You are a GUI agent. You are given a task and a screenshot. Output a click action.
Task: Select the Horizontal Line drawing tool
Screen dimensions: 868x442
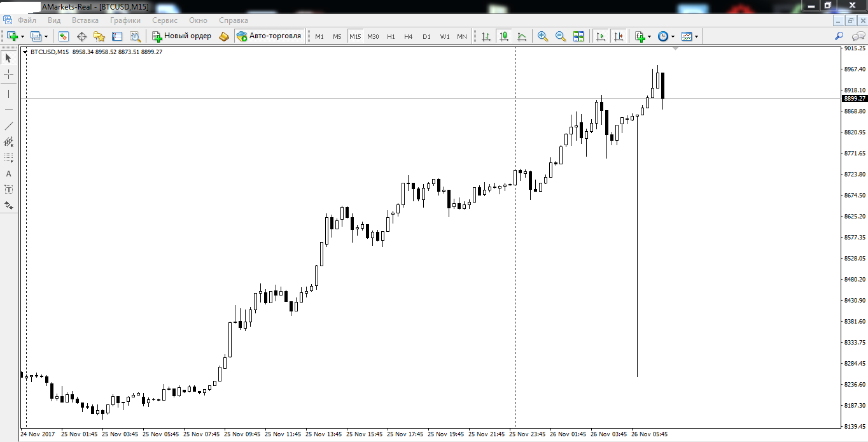pos(8,110)
